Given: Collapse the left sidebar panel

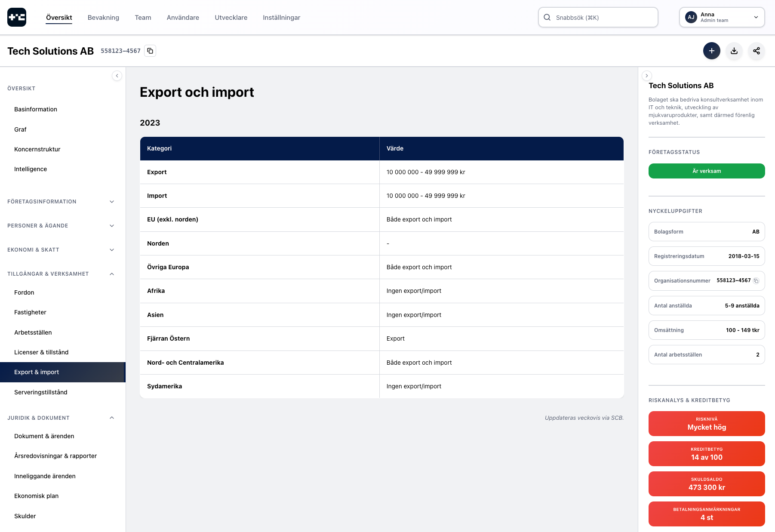Looking at the screenshot, I should pos(117,76).
